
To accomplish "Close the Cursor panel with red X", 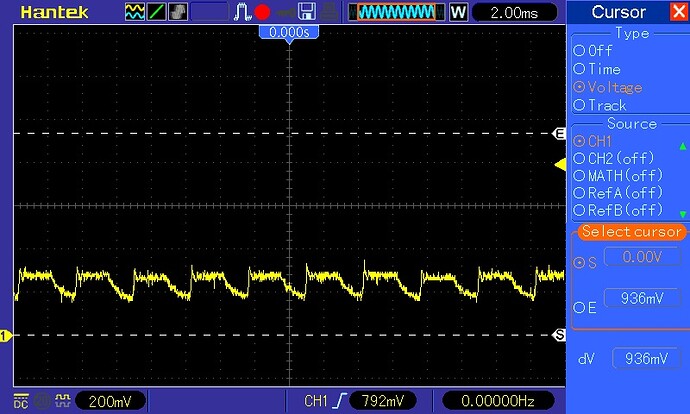I will tap(679, 11).
